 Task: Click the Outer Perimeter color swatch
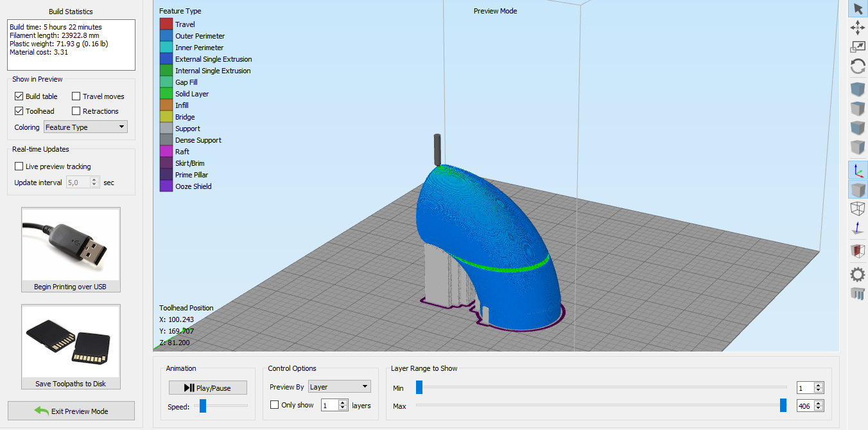pos(166,36)
